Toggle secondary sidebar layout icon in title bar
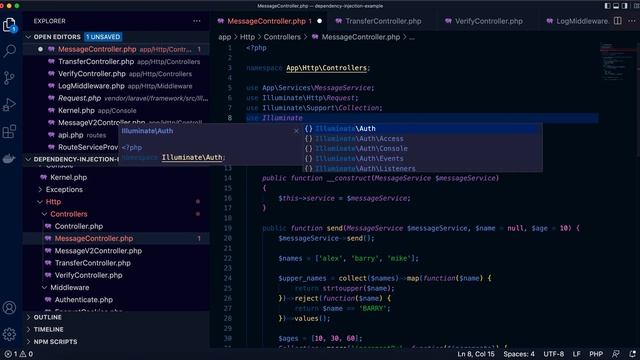The image size is (640, 360). point(624,6)
